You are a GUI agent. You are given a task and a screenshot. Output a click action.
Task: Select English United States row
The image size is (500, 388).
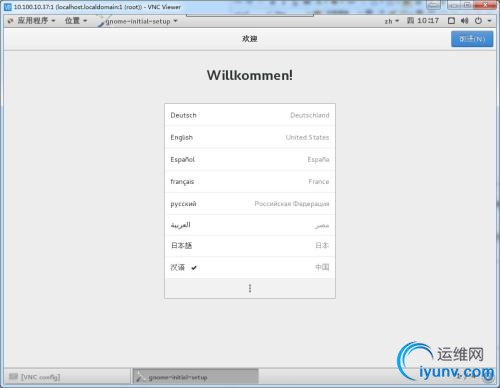(250, 137)
